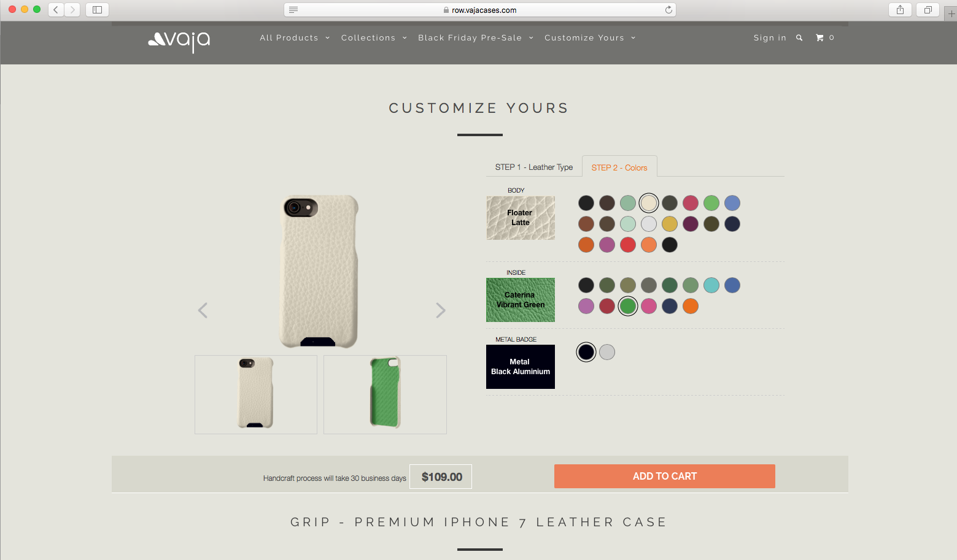The image size is (957, 560).
Task: Select the silver metal badge option
Action: (607, 352)
